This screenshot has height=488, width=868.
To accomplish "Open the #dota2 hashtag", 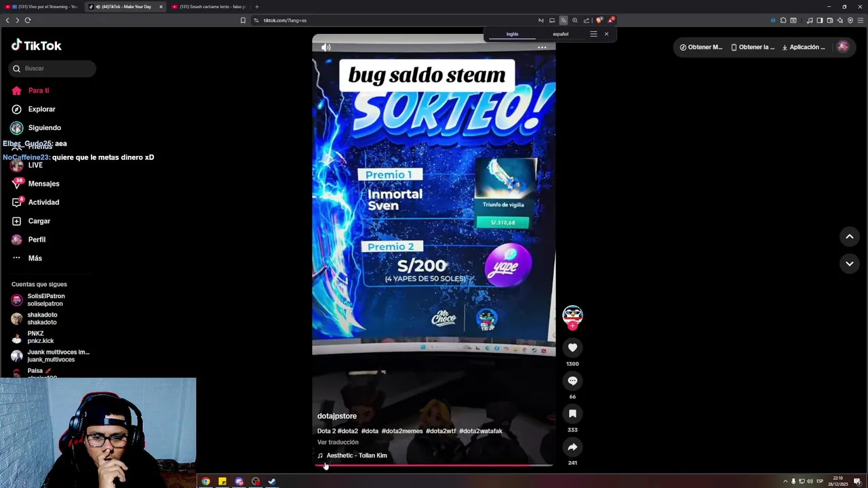I will pos(347,431).
